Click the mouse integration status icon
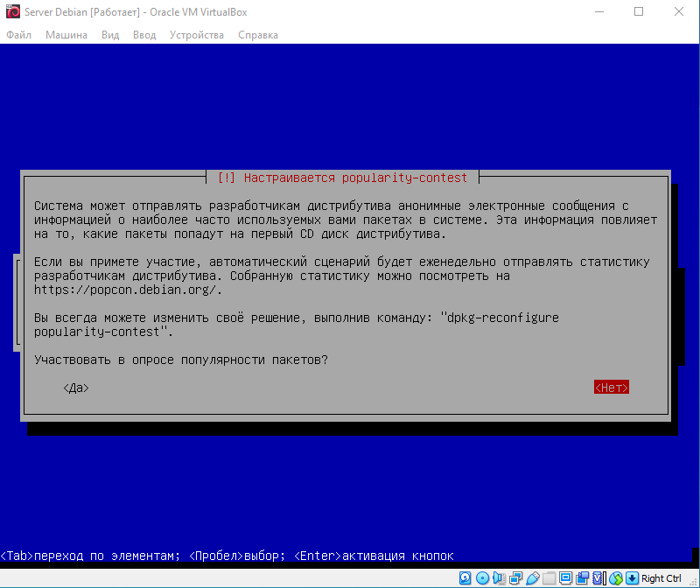700x588 pixels. tap(615, 578)
